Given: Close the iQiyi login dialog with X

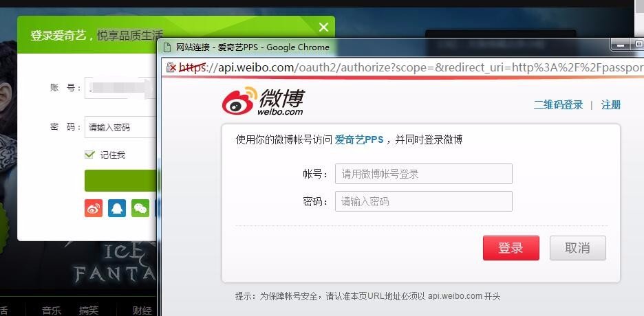Looking at the screenshot, I should [323, 27].
